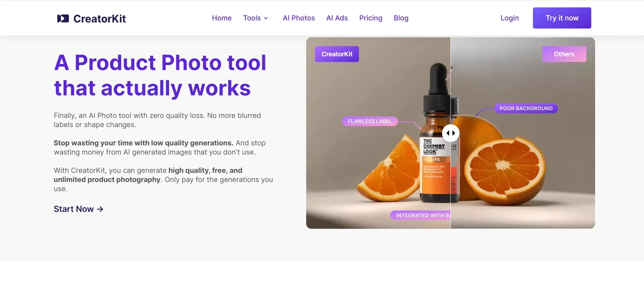Navigate to AI Ads
This screenshot has height=308, width=644.
coord(337,18)
